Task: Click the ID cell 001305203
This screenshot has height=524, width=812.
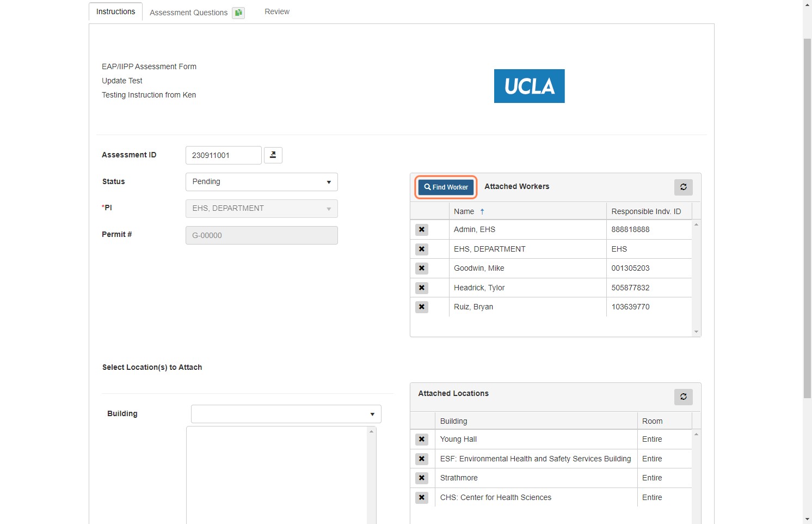Action: [x=649, y=269]
